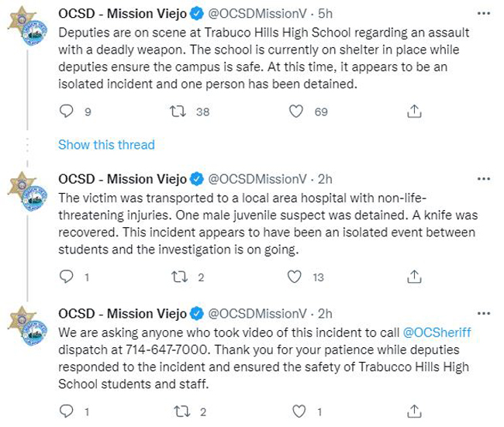Screen dimensions: 504x427
Task: Share the victim transported tweet
Action: click(414, 277)
